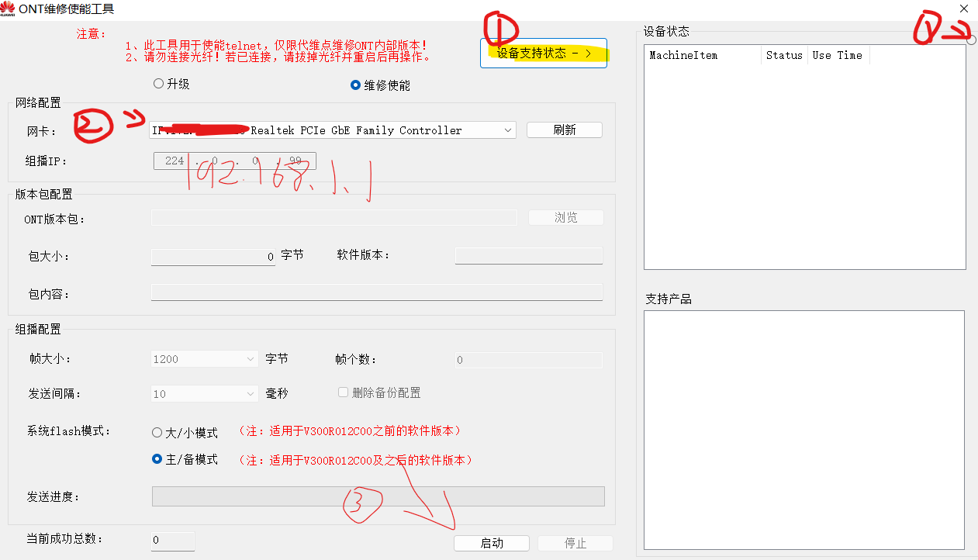This screenshot has width=978, height=560.
Task: Select the 主/备模式 flash mode
Action: (x=185, y=460)
